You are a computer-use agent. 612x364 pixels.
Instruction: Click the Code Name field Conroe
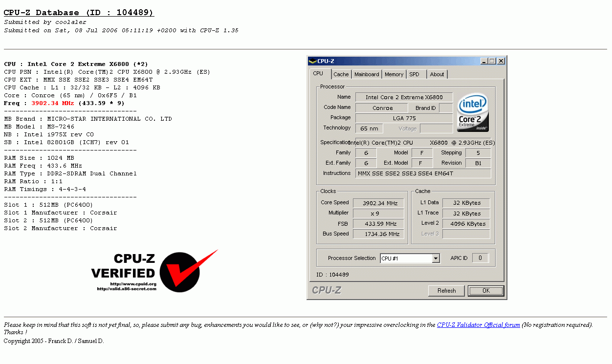pos(381,108)
